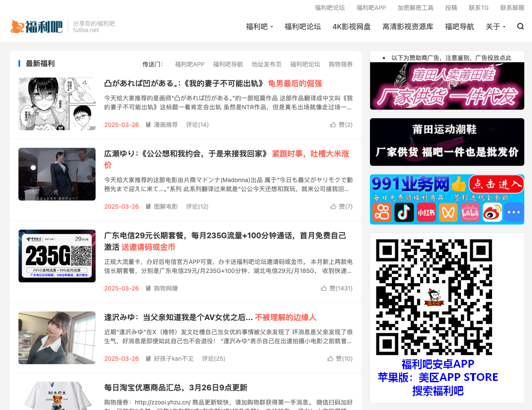Image resolution: width=532 pixels, height=410 pixels.
Task: Click the 福利吧 site logo
Action: [36, 27]
